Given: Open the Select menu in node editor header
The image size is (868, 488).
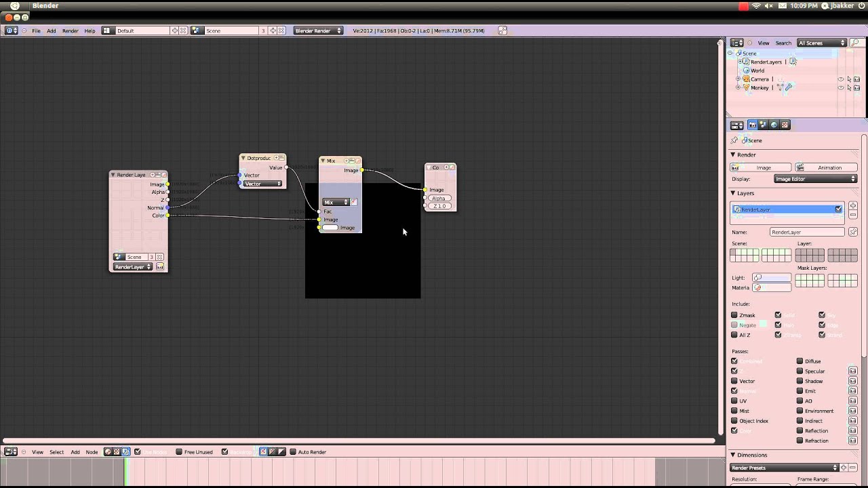Looking at the screenshot, I should click(57, 452).
